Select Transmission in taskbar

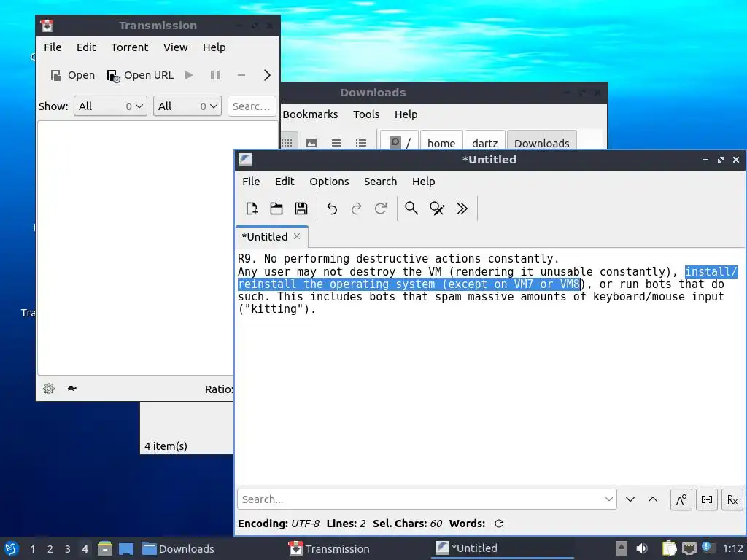(329, 548)
